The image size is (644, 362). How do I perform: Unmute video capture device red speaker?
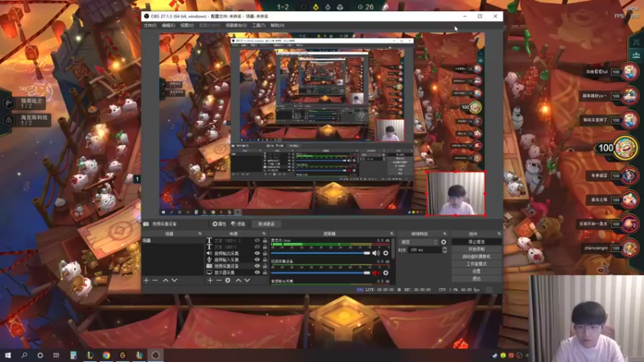[x=376, y=273]
